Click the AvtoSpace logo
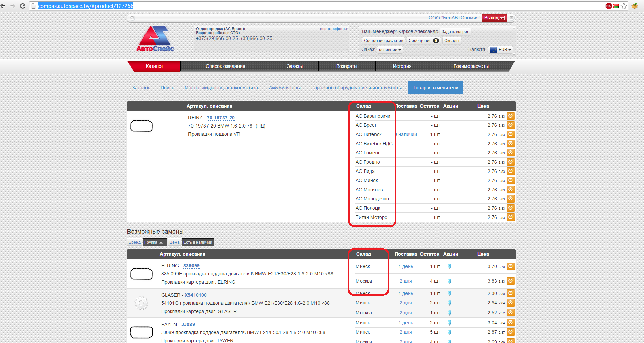Image resolution: width=644 pixels, height=343 pixels. [155, 39]
